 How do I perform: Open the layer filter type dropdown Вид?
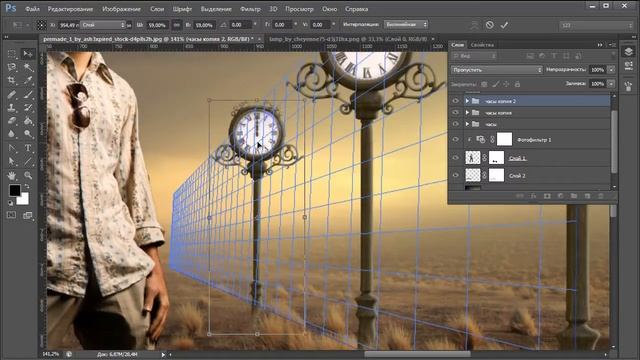tap(474, 56)
